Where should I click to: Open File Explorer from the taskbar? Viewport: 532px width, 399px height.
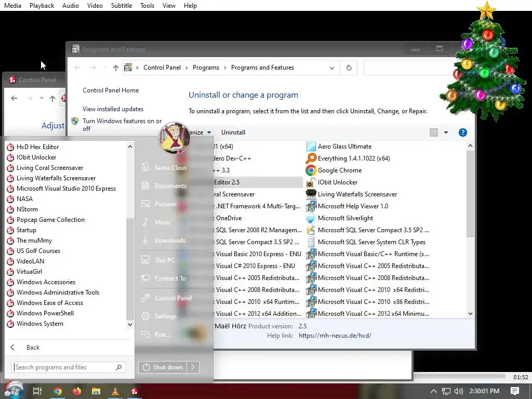click(96, 391)
